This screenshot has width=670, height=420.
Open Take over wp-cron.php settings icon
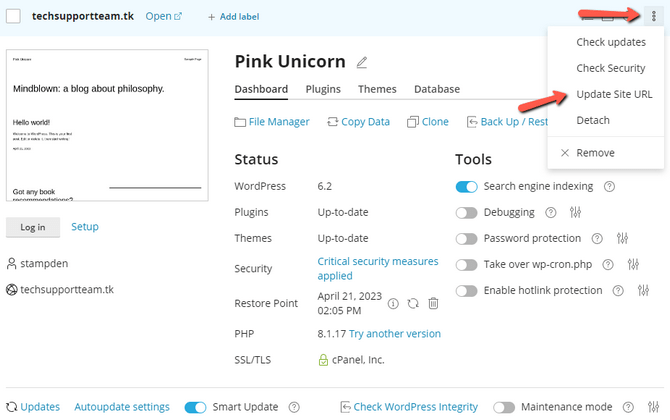(x=632, y=264)
